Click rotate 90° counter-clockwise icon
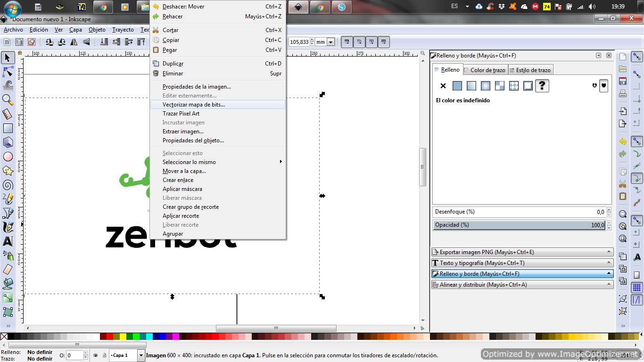Screen dimensions: 644x362 click(x=50, y=42)
